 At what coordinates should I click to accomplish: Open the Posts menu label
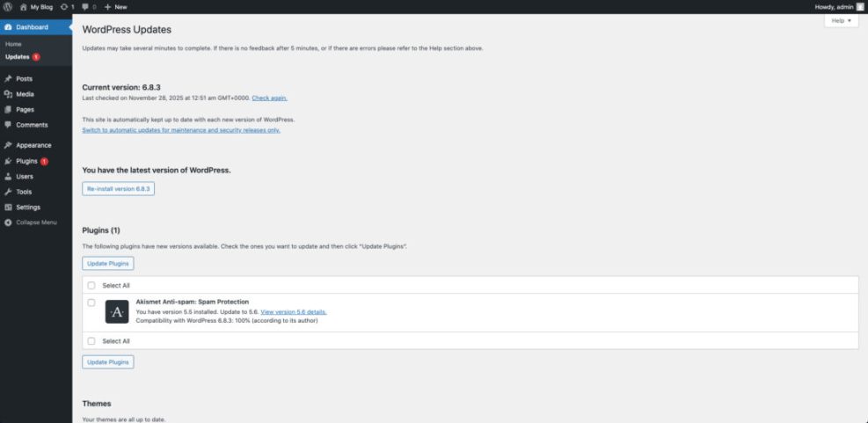coord(25,78)
